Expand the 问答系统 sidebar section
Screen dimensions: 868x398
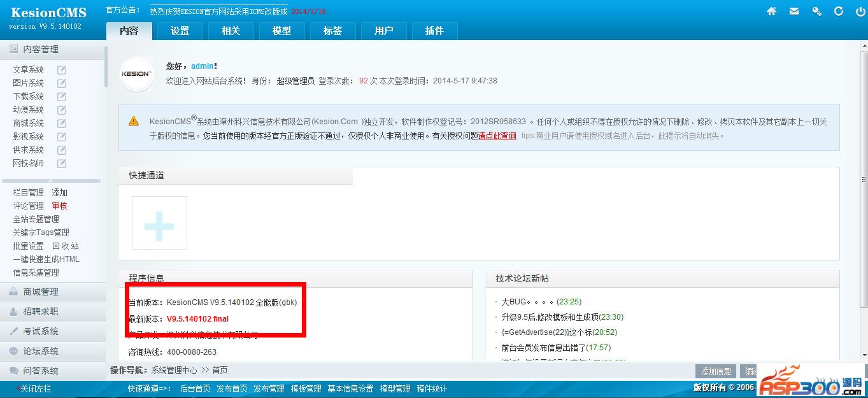click(52, 371)
